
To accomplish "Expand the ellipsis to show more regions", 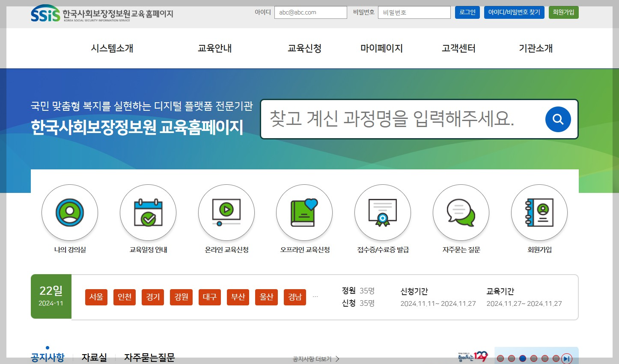I will (x=315, y=297).
